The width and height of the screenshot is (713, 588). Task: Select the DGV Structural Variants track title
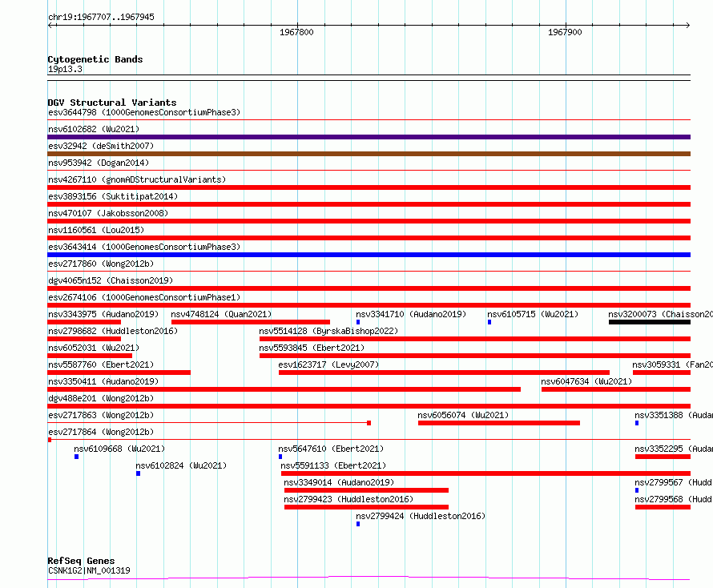coord(112,103)
